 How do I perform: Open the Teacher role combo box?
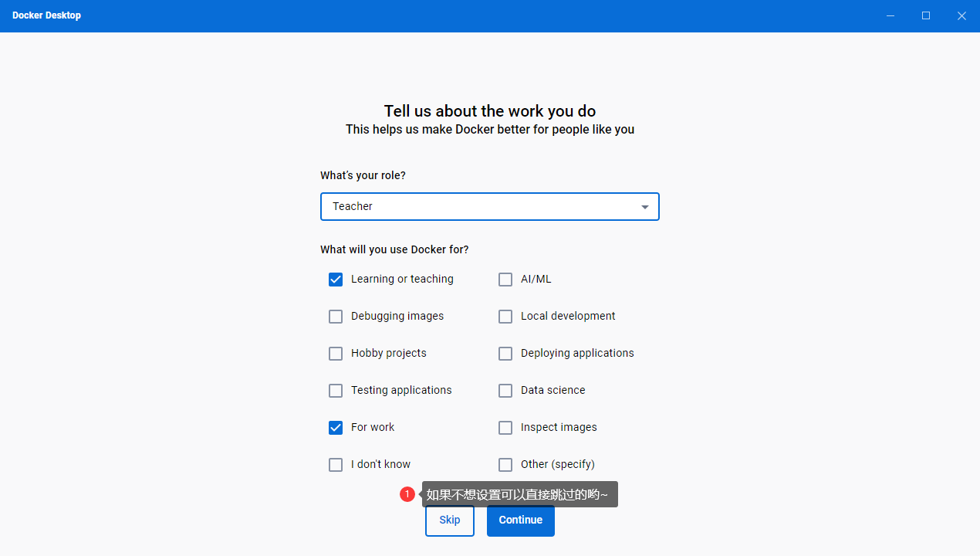pos(478,207)
